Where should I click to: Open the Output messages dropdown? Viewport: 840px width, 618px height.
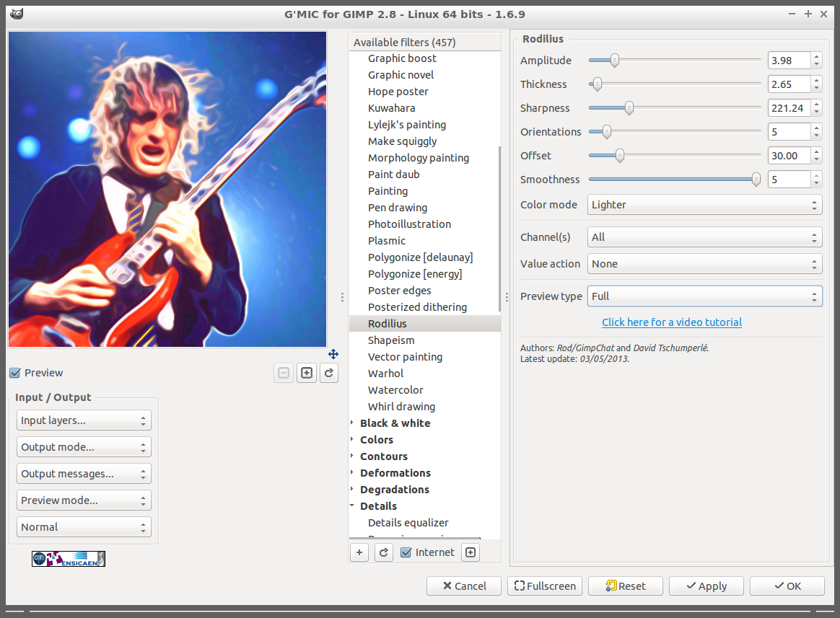click(84, 473)
